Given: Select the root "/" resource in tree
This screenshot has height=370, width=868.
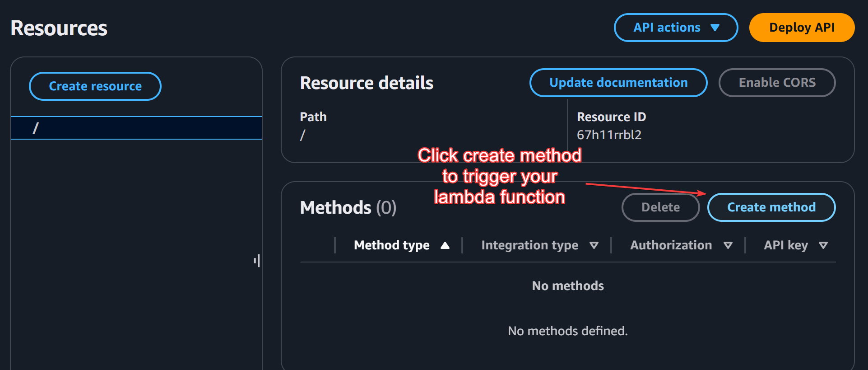Looking at the screenshot, I should coord(36,128).
